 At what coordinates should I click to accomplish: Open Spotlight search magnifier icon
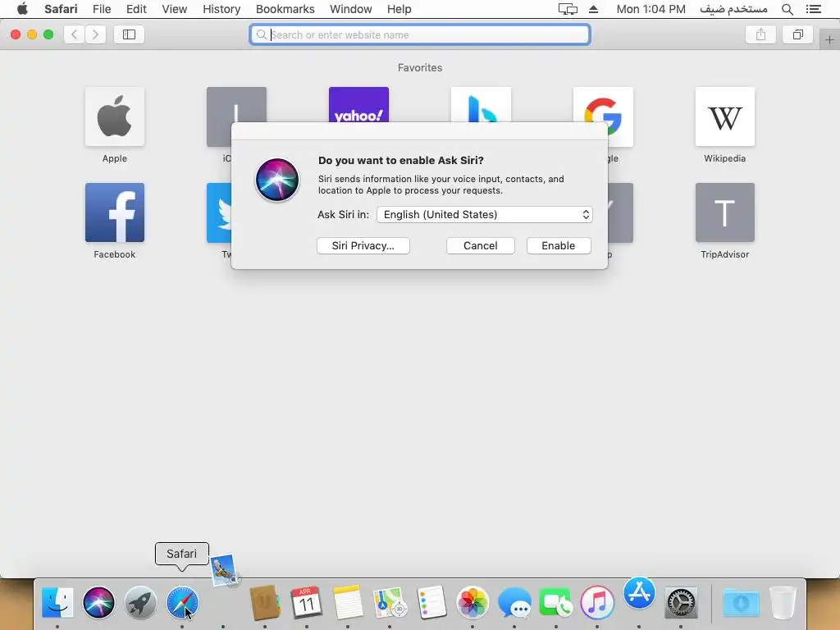[787, 9]
